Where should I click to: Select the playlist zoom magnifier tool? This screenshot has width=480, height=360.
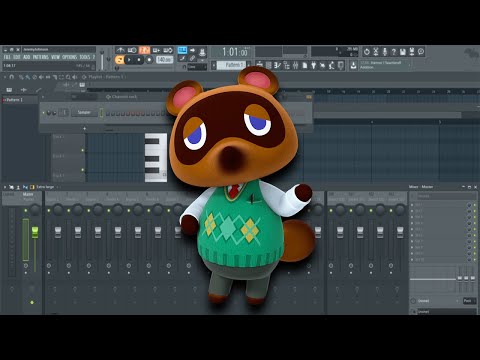click(68, 77)
